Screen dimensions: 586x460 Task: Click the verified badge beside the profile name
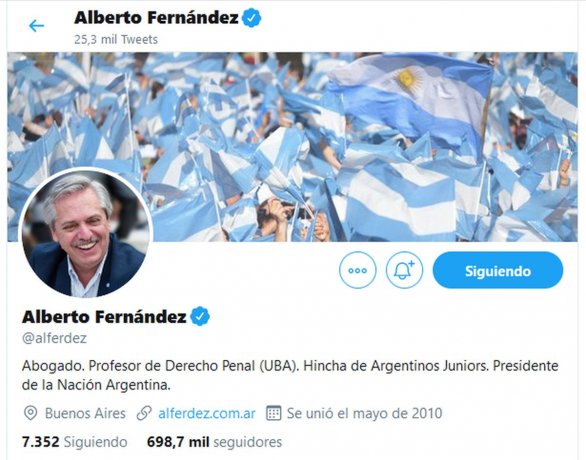tap(200, 317)
